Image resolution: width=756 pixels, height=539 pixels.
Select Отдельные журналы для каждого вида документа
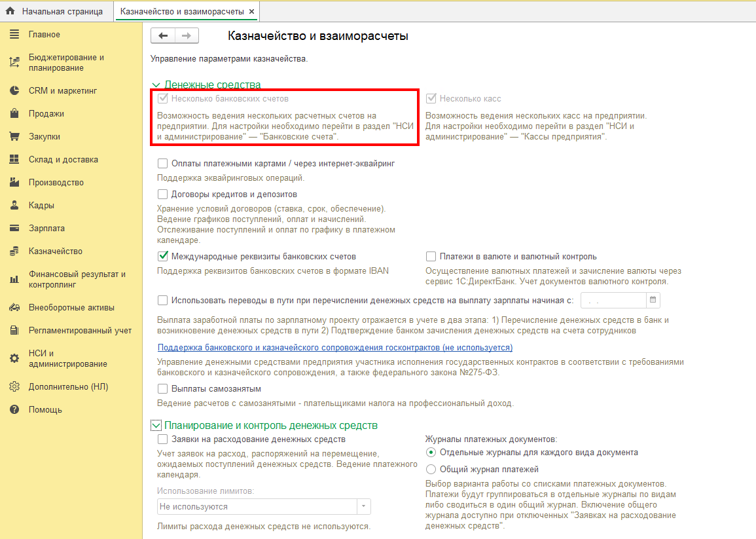431,453
